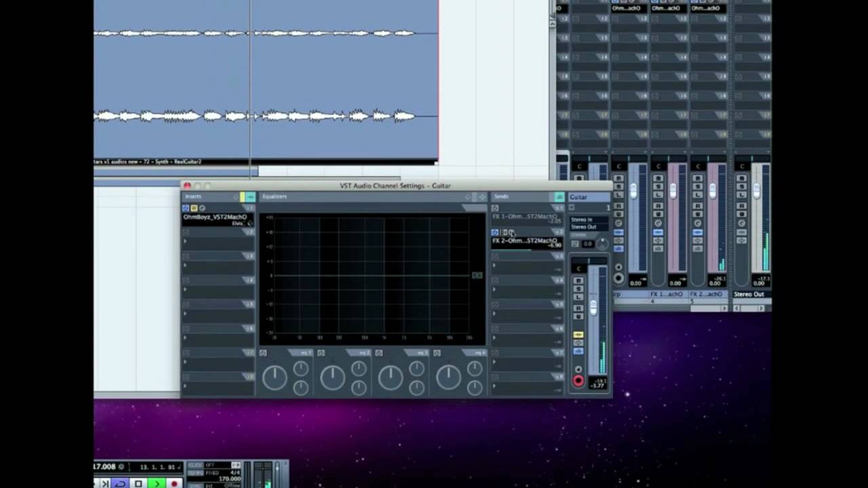The width and height of the screenshot is (868, 488).
Task: Toggle the blue Cycle loop button on the transport
Action: 121,483
